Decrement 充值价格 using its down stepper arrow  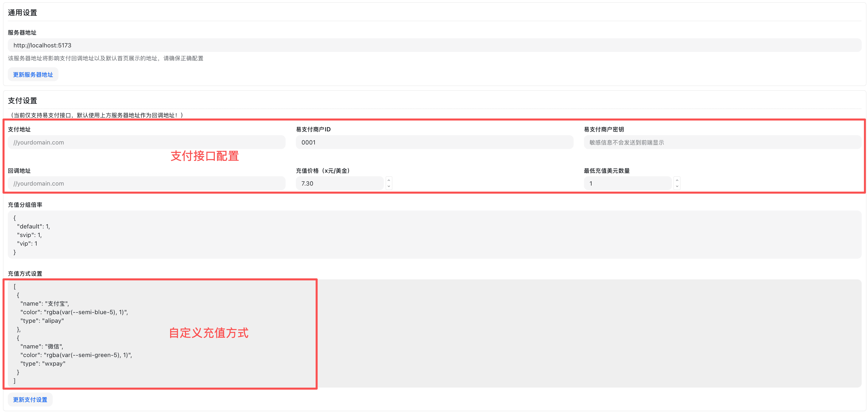389,186
